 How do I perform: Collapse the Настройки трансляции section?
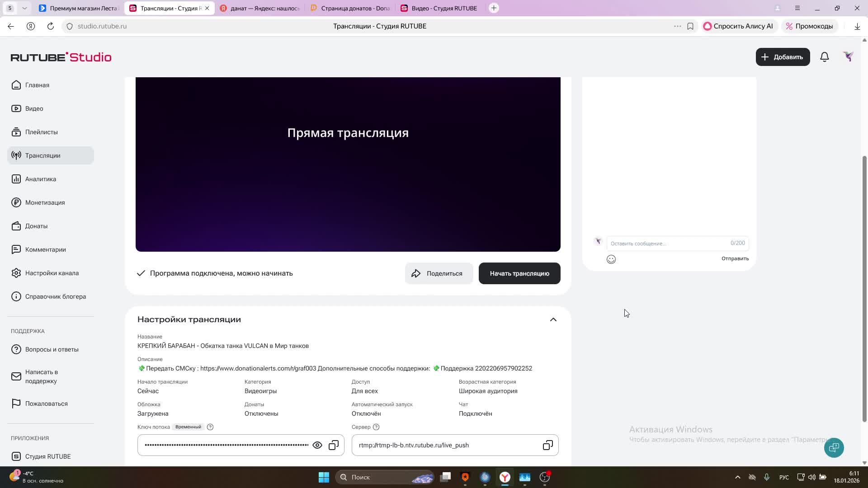553,319
